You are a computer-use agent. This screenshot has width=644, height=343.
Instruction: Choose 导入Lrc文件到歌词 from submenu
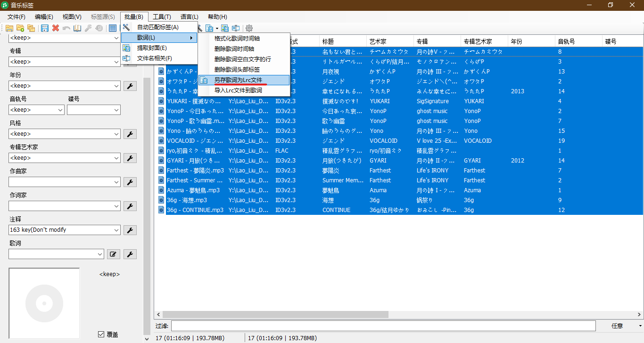(x=238, y=90)
